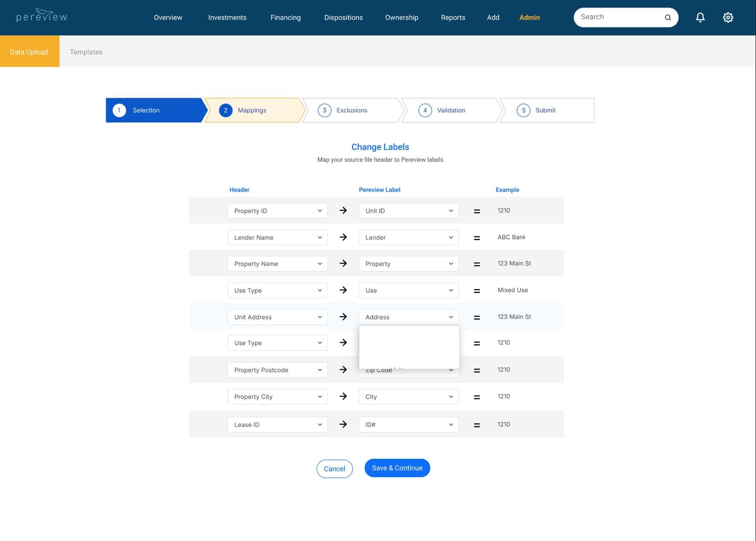756x541 pixels.
Task: Click the Change Labels heading
Action: point(380,147)
